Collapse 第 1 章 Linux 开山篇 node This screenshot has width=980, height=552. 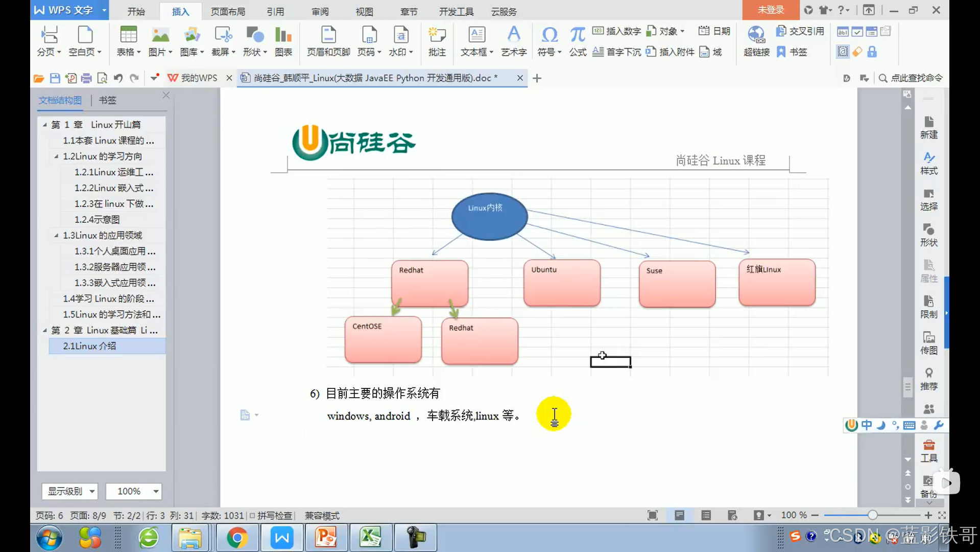(44, 125)
